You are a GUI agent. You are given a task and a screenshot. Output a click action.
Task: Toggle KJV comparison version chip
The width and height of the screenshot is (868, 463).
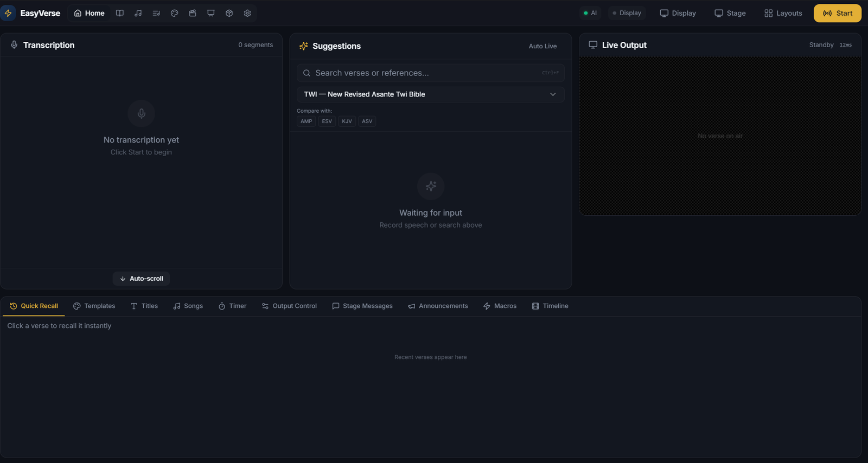tap(347, 121)
